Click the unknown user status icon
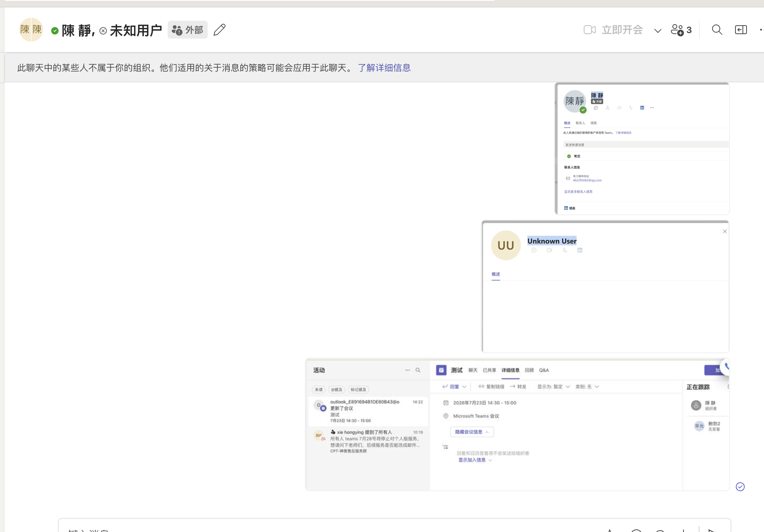The width and height of the screenshot is (764, 532). [103, 31]
